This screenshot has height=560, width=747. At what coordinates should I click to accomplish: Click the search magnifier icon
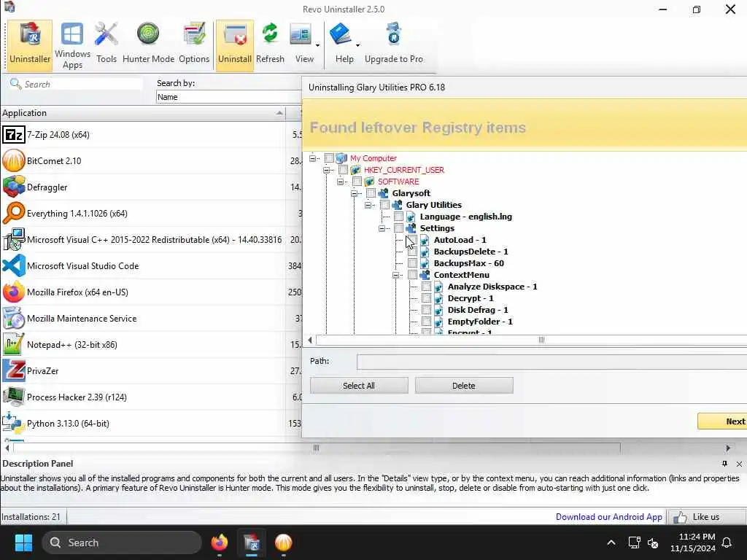point(16,84)
